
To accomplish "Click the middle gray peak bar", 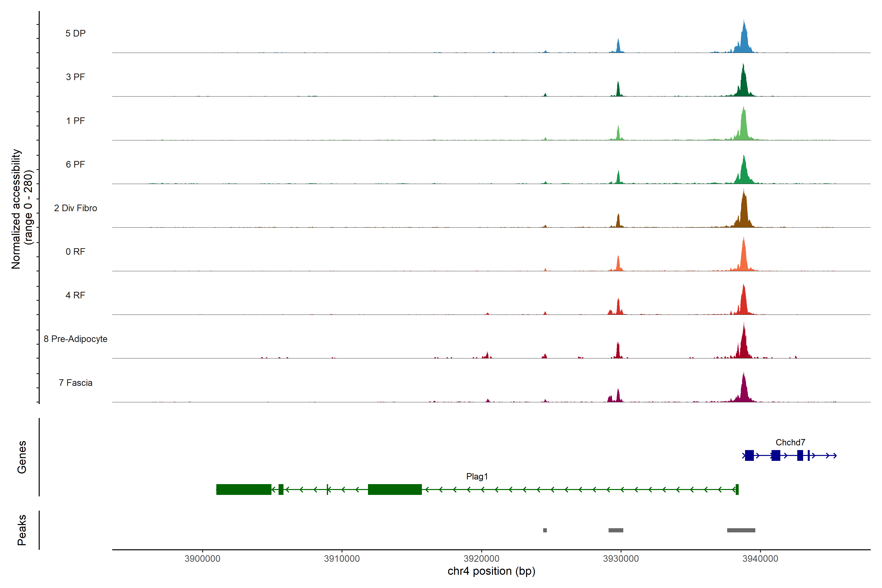I will [616, 530].
